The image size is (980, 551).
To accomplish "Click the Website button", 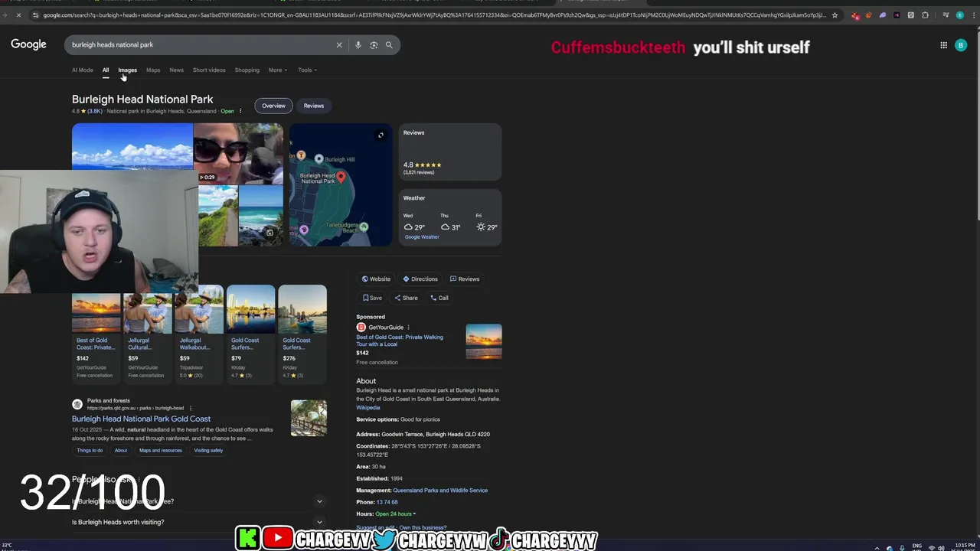I will coord(376,279).
